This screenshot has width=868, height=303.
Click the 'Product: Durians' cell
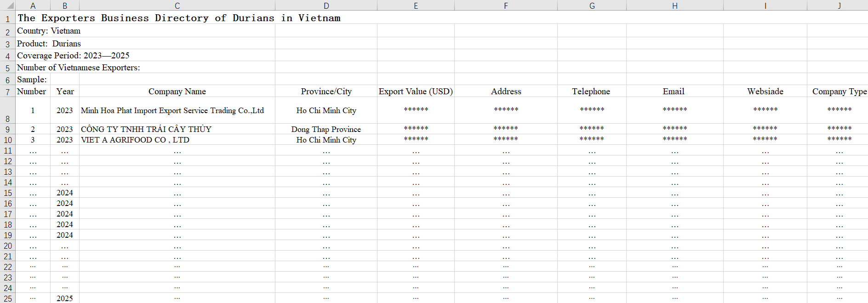point(49,44)
